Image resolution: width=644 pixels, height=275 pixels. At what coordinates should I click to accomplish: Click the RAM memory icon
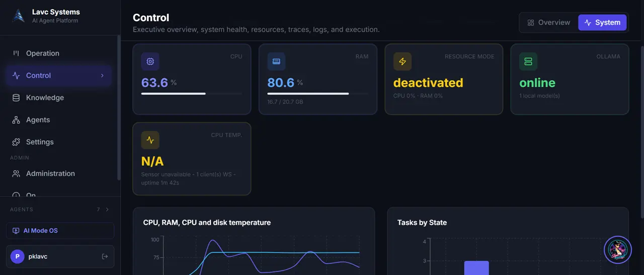tap(276, 61)
